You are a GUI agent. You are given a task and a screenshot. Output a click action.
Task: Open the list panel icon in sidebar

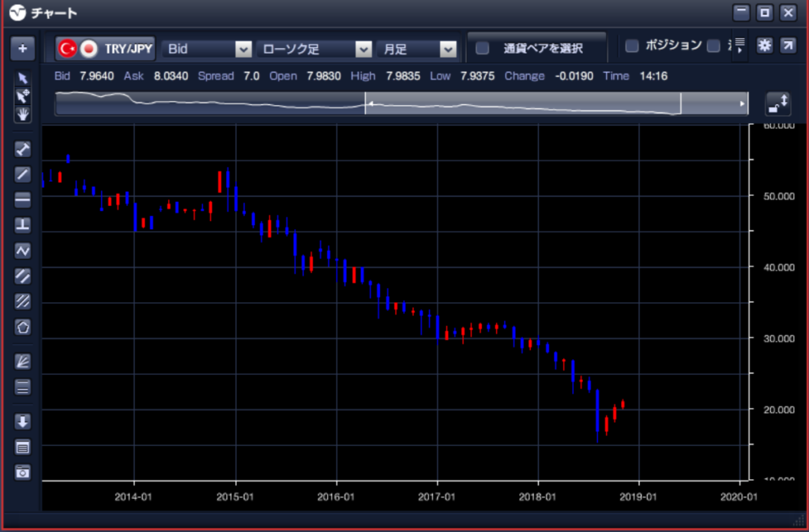23,447
